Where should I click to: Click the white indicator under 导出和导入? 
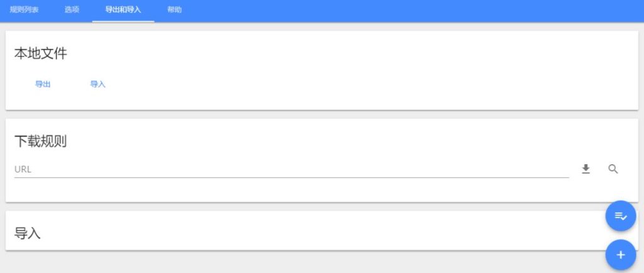123,21
